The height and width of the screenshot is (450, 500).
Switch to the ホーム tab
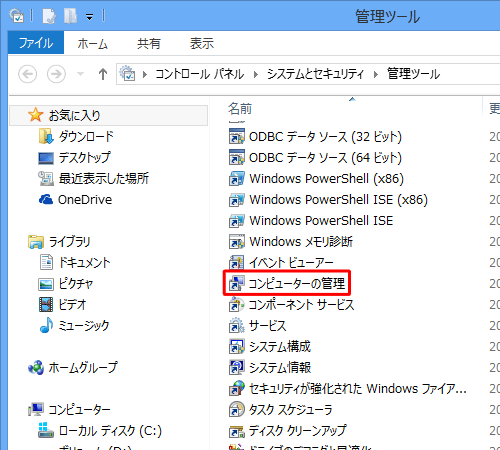[x=93, y=43]
